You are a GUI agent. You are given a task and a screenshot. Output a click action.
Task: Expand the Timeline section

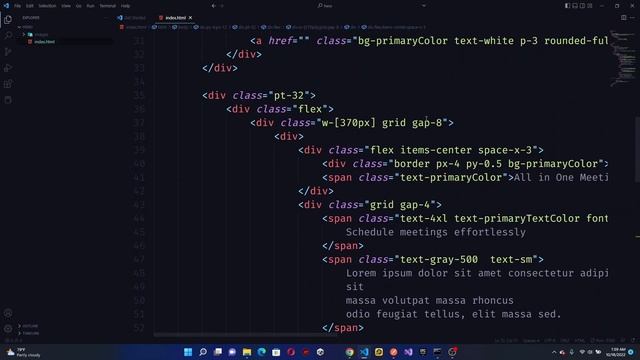pos(31,333)
